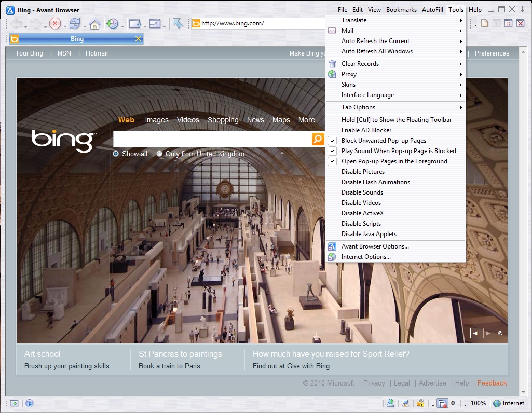Expand the Tab Options submenu

[x=395, y=107]
